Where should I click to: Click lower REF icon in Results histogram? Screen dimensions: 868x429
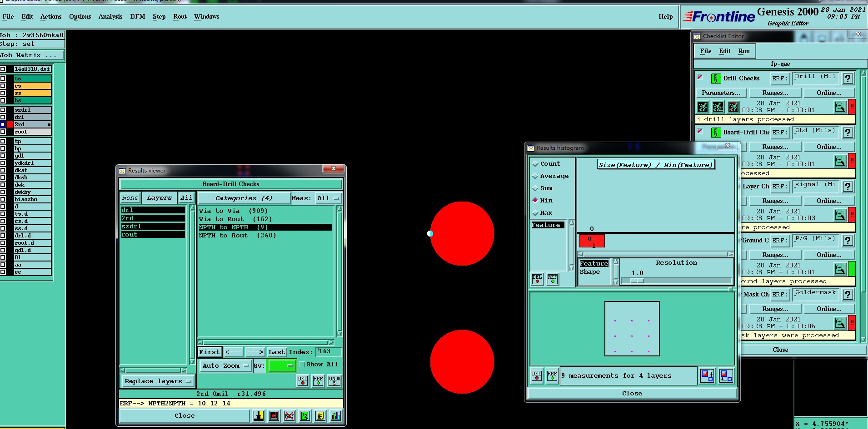point(552,376)
